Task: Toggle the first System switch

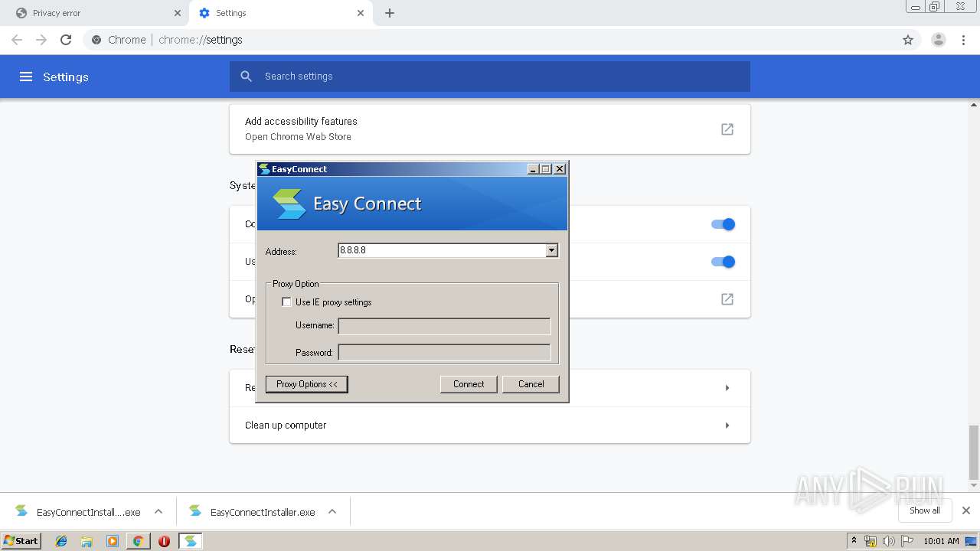Action: pos(723,224)
